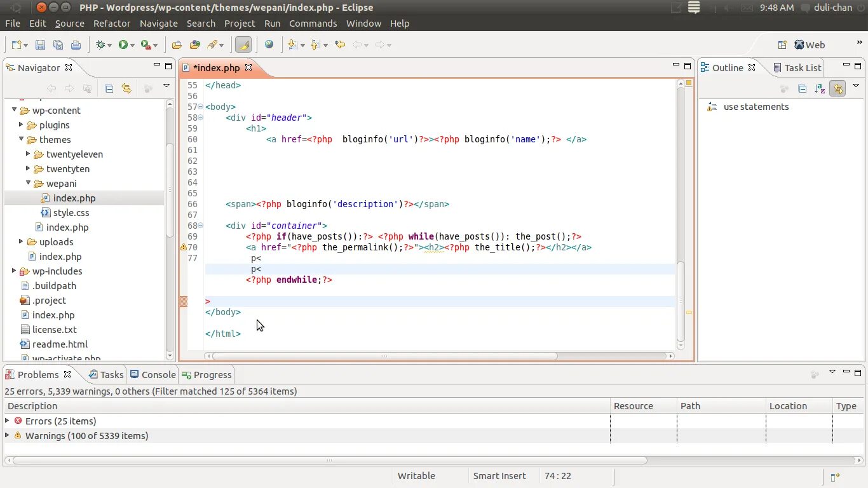Toggle Mark Occurrences highlighter button
The width and height of the screenshot is (868, 488).
click(x=243, y=44)
